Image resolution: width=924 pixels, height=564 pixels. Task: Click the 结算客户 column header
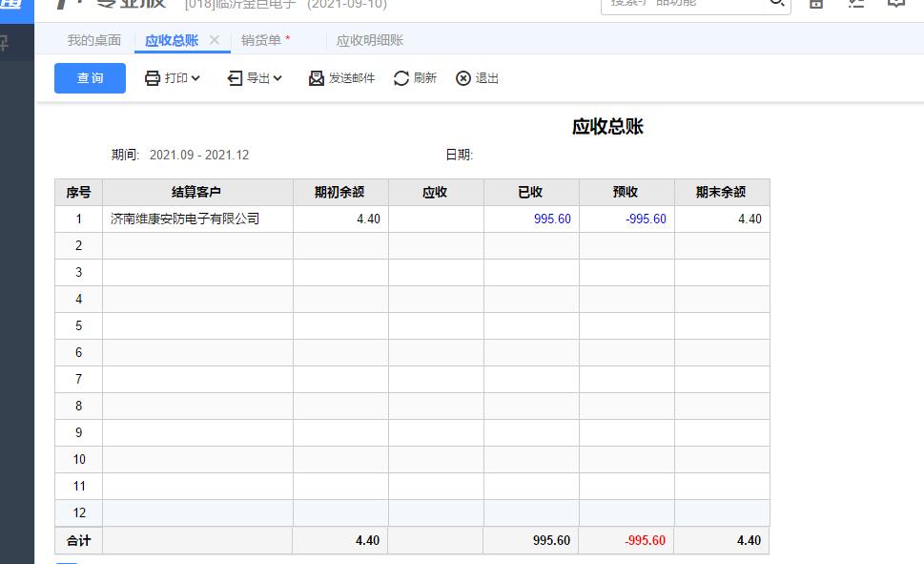click(197, 193)
